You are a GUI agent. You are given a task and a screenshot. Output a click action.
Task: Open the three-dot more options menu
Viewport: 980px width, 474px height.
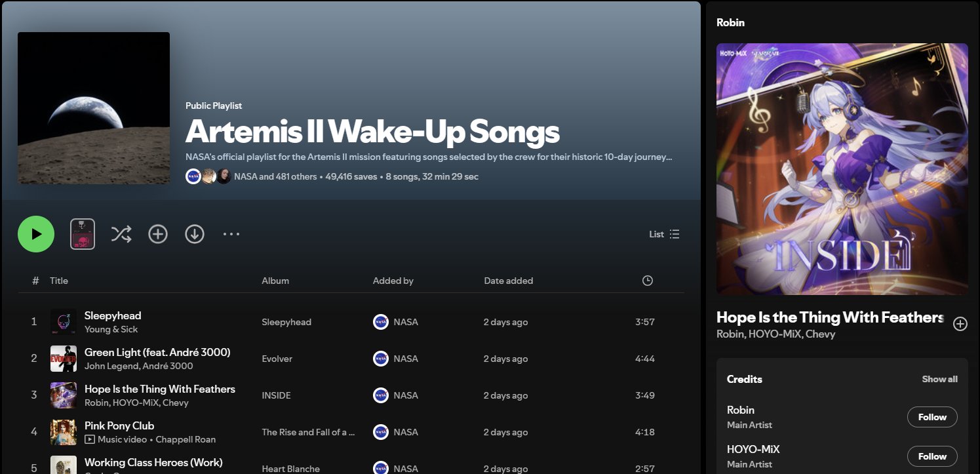click(x=231, y=234)
